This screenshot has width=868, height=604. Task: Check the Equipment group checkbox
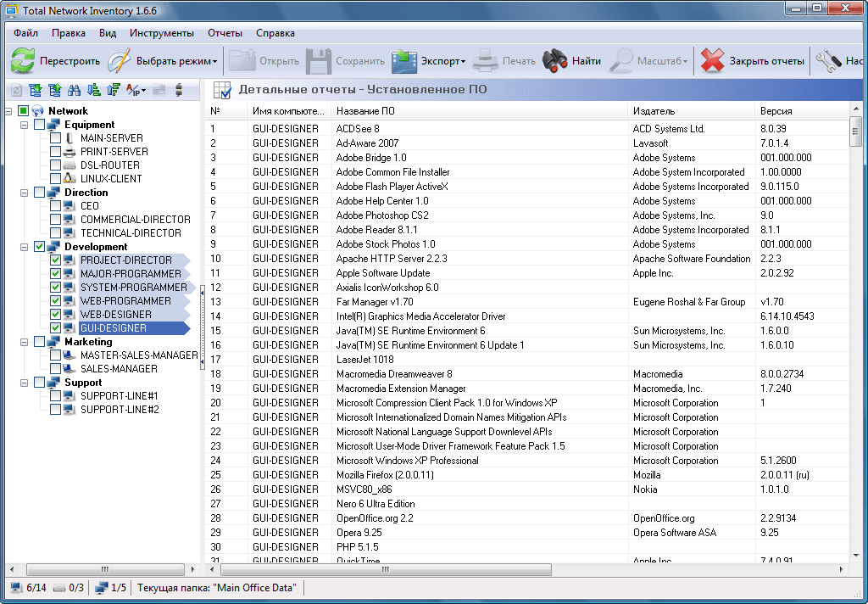point(39,125)
